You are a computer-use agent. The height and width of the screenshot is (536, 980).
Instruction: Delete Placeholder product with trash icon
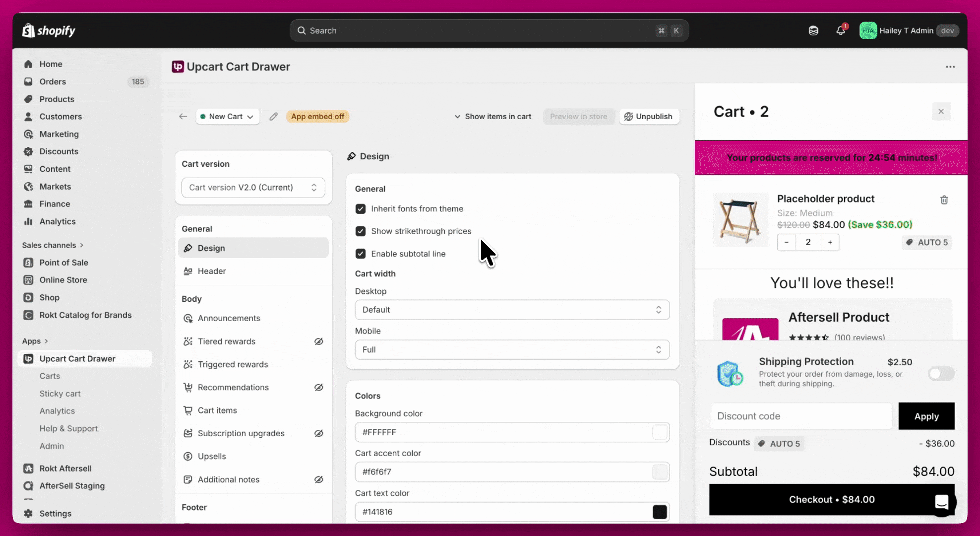(x=944, y=200)
